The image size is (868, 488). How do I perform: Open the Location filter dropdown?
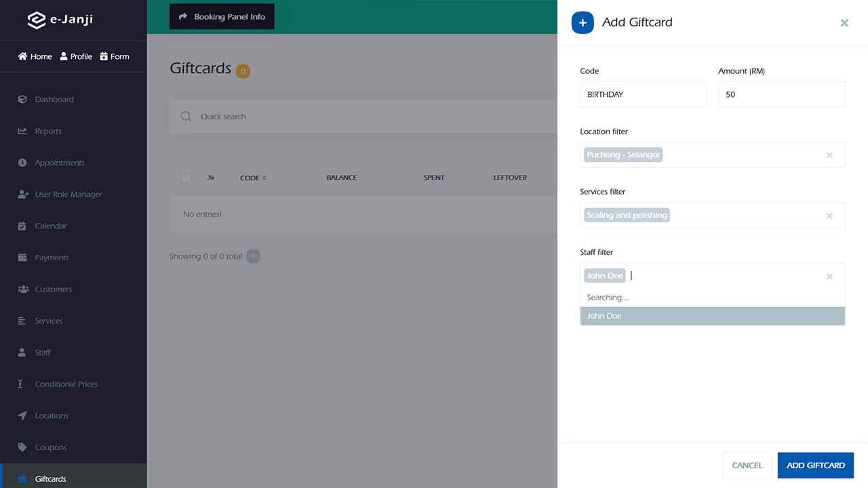[713, 155]
